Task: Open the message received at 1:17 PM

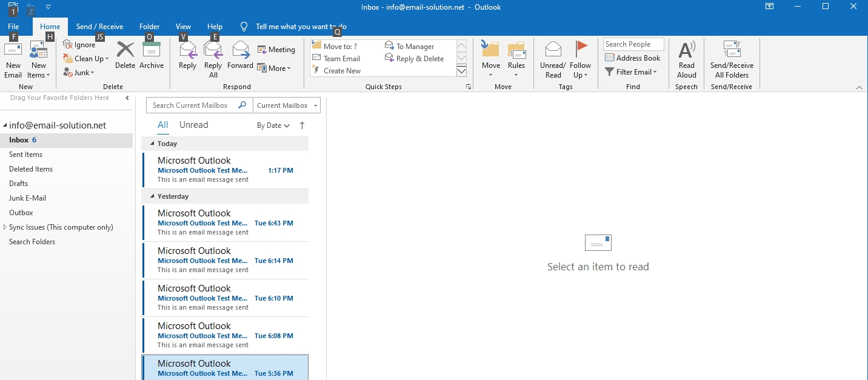Action: tap(225, 170)
